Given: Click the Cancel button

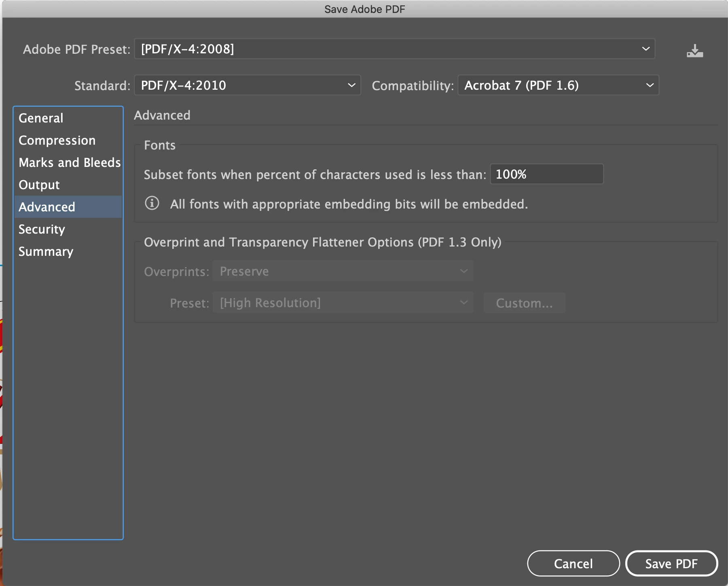Looking at the screenshot, I should pos(574,563).
